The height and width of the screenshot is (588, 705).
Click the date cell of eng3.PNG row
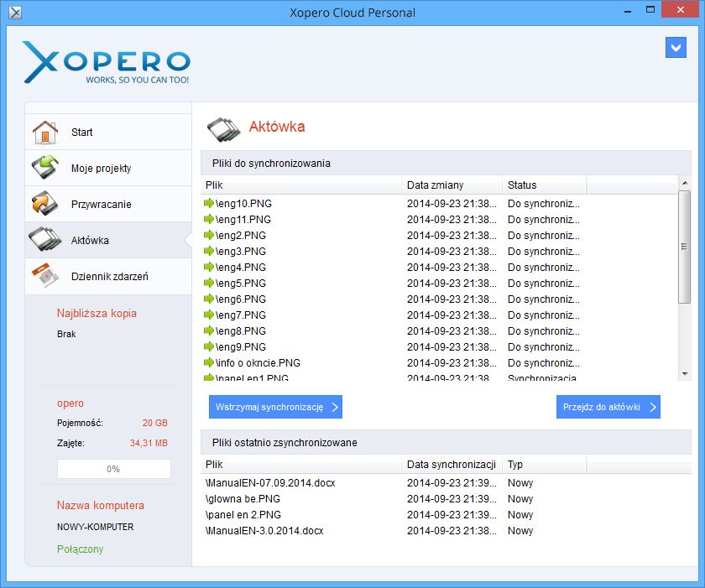point(452,252)
